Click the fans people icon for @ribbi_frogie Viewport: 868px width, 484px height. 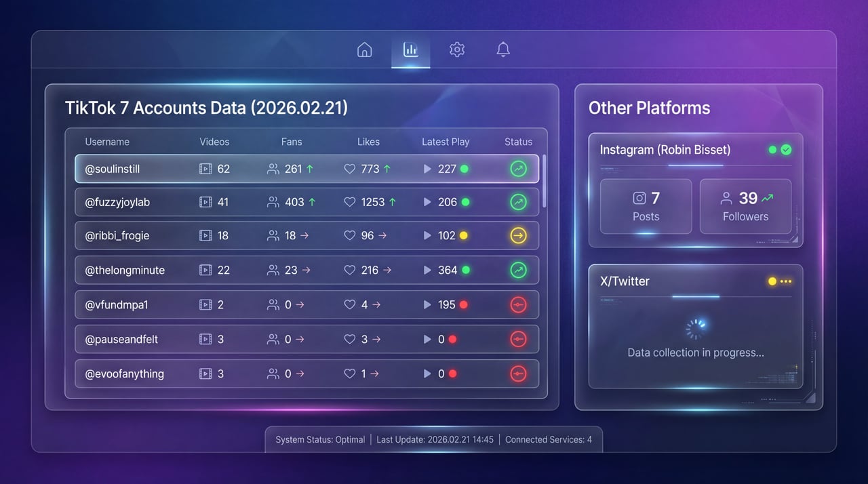273,236
